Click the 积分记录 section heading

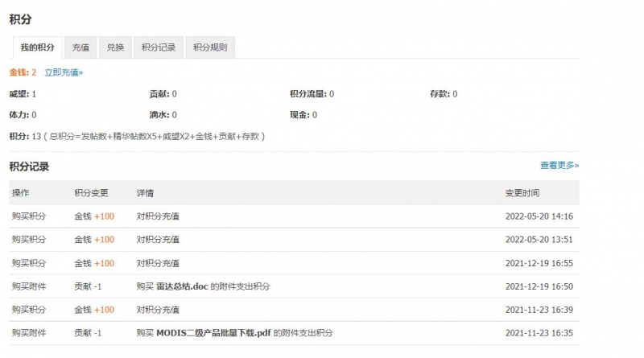point(29,167)
